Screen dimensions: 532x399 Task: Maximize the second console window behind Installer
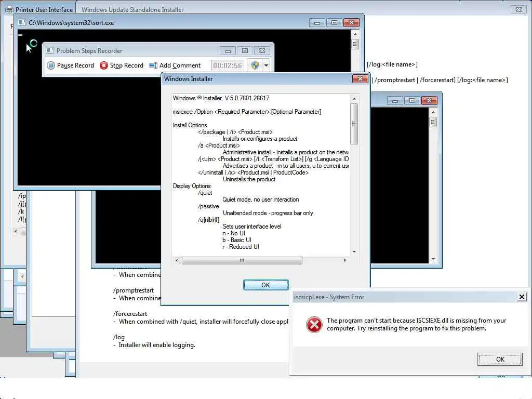click(412, 101)
